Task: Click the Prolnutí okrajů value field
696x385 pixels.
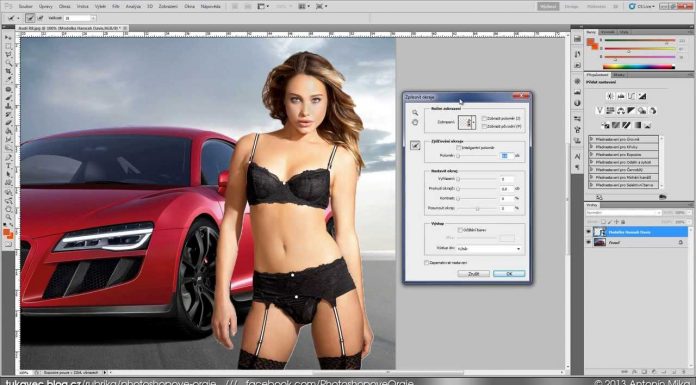Action: pyautogui.click(x=506, y=189)
